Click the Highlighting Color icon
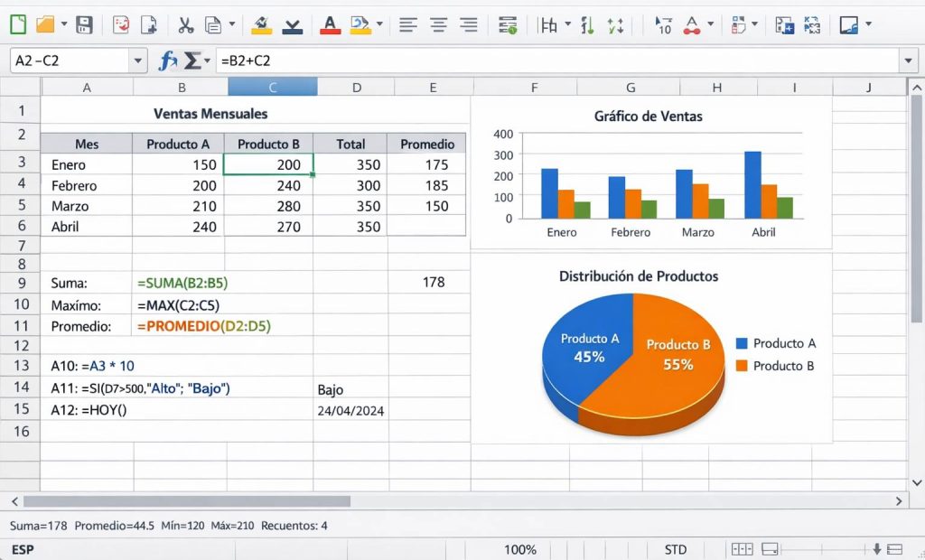The height and width of the screenshot is (560, 925). (x=359, y=24)
